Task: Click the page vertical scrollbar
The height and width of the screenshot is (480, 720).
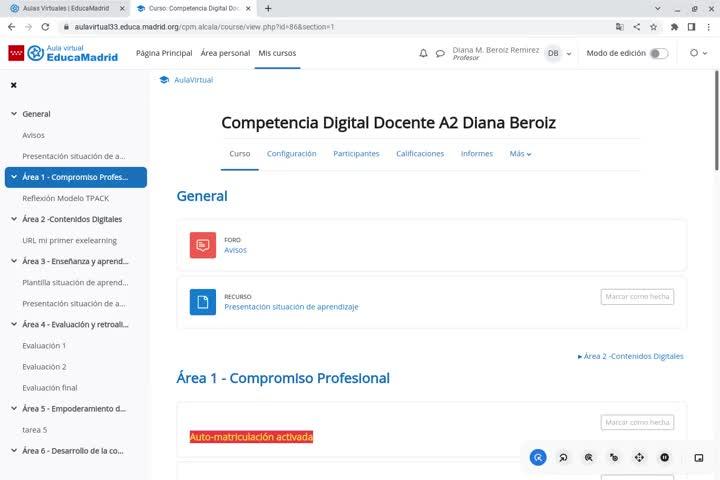Action: 716,120
